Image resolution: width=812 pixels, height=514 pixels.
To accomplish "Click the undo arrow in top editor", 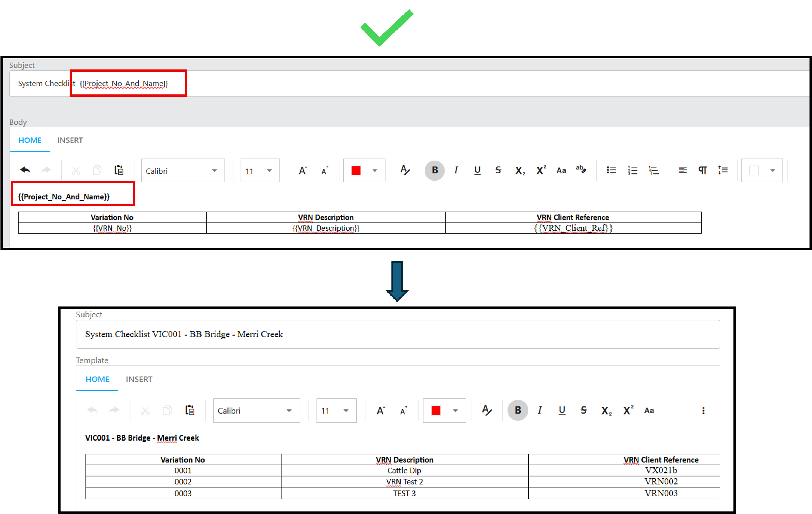I will click(x=25, y=170).
